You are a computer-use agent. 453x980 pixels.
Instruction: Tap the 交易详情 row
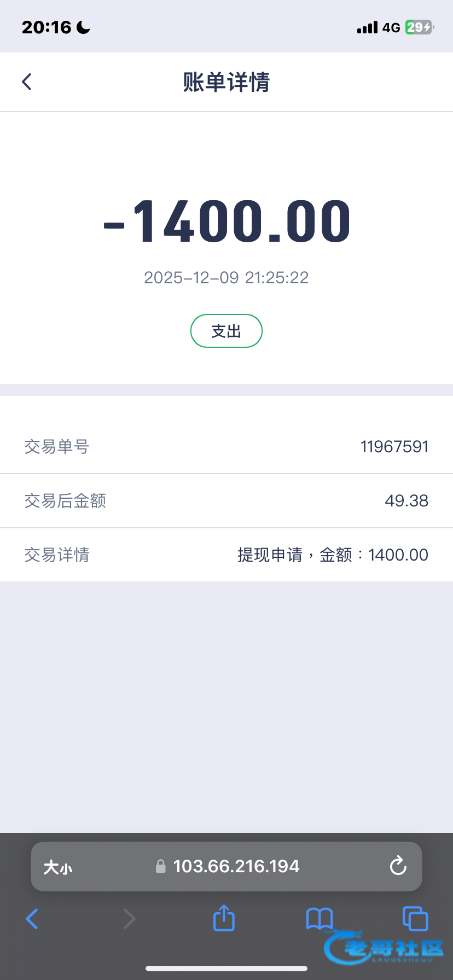tap(226, 555)
